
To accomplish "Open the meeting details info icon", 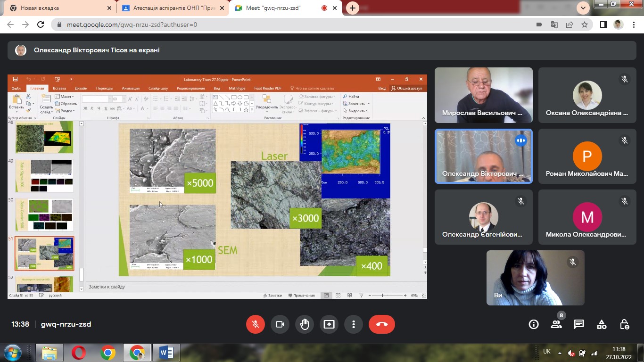I will click(x=534, y=324).
